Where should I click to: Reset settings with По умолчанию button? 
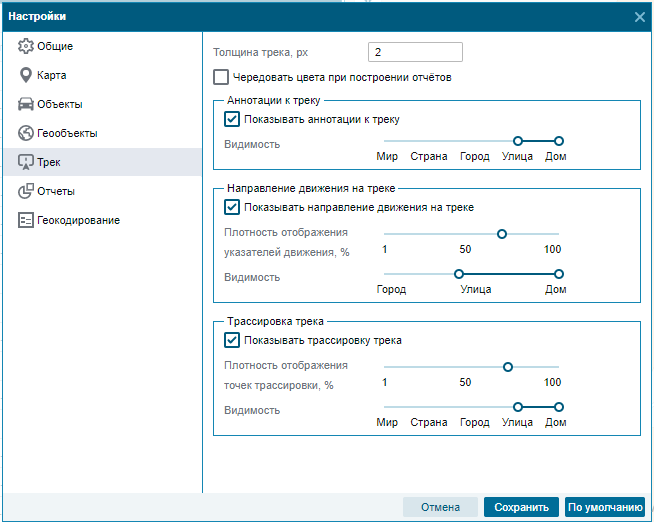click(605, 507)
